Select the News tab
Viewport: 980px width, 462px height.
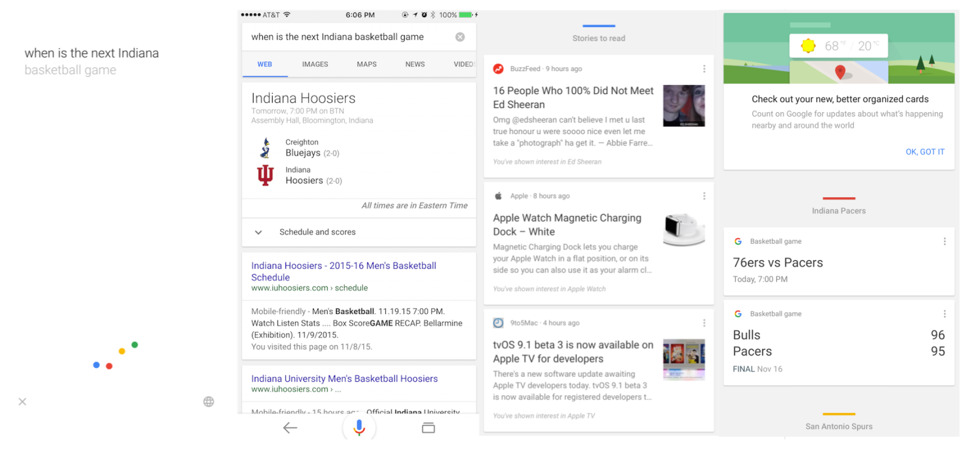tap(415, 64)
